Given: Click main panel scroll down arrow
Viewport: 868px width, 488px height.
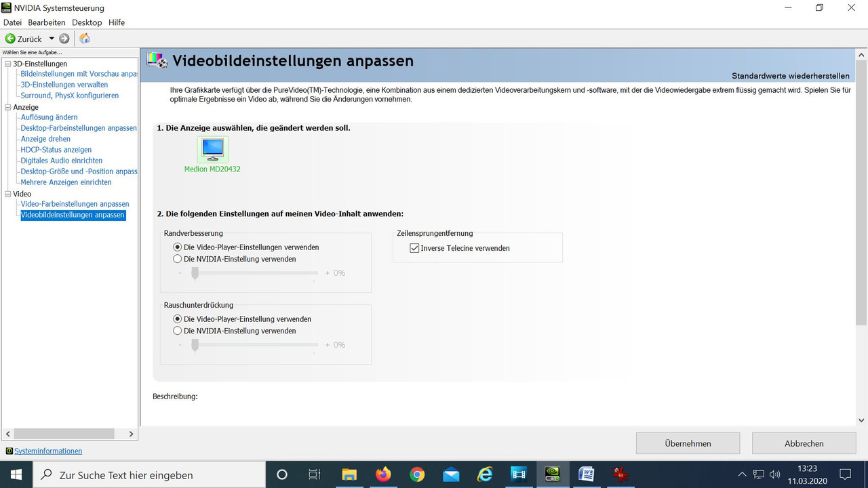Looking at the screenshot, I should coord(862,420).
